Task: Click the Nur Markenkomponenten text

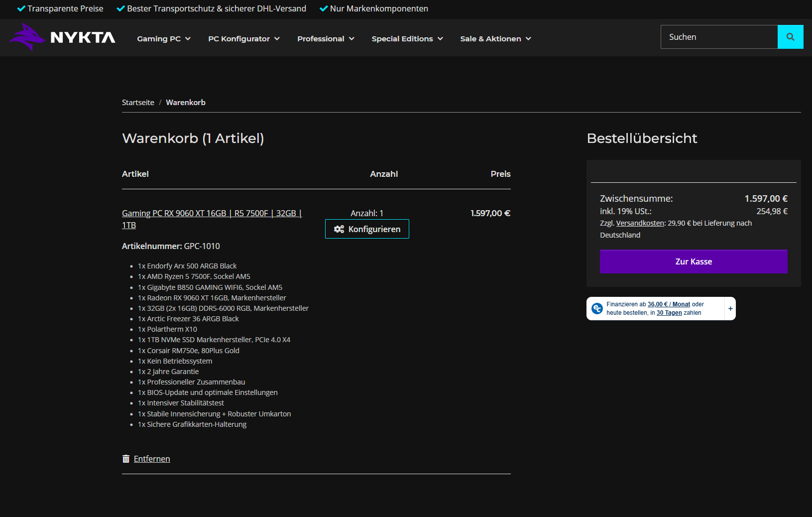Action: click(379, 8)
